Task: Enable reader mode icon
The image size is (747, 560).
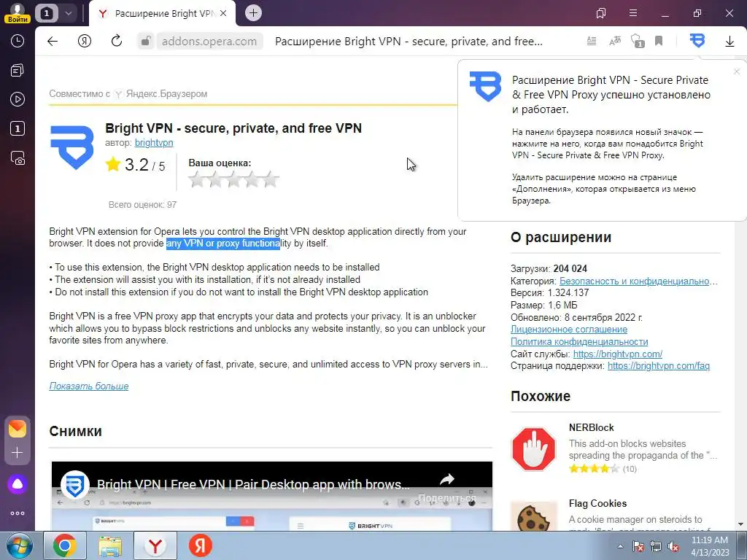Action: pos(591,41)
